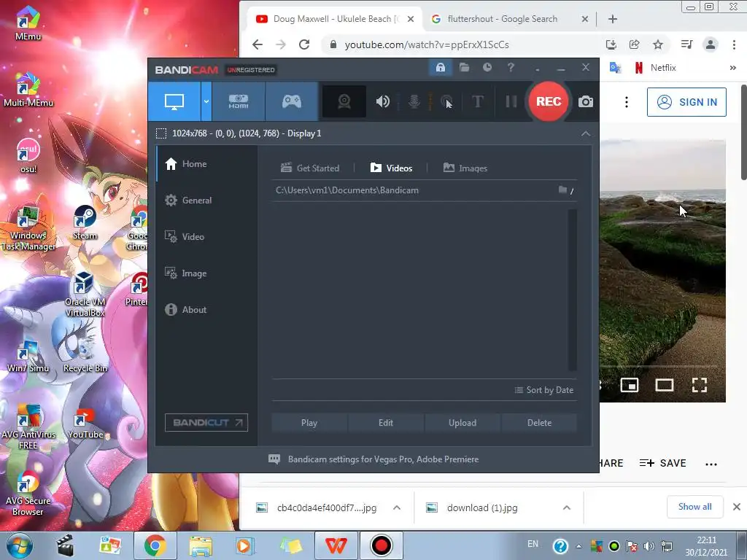Switch to Get Started tab
The height and width of the screenshot is (560, 747).
click(310, 168)
